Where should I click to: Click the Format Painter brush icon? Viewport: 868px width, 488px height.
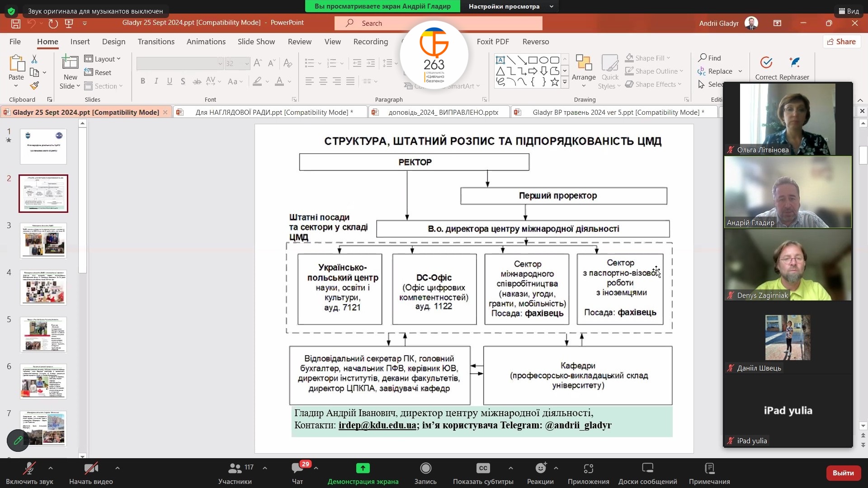click(x=34, y=86)
